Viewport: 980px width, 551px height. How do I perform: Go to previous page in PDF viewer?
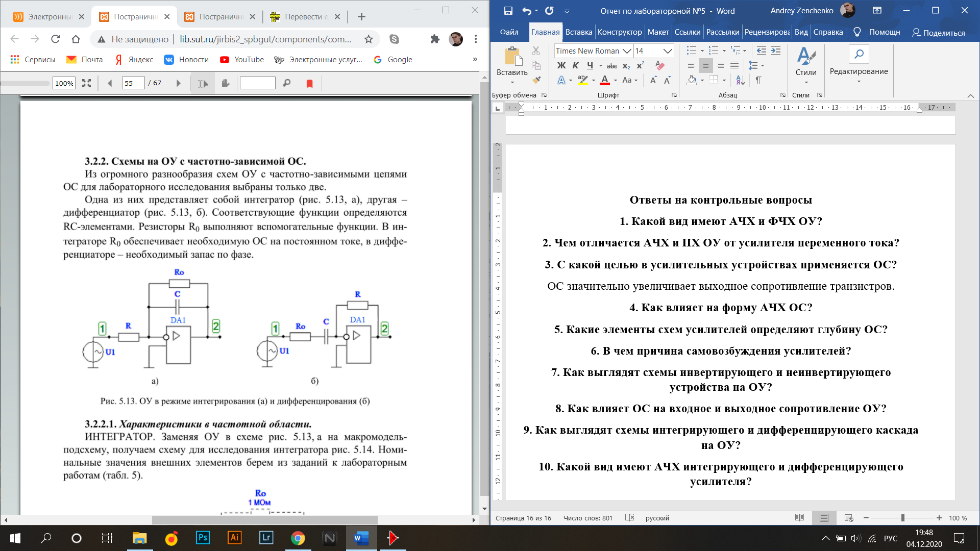pos(110,83)
